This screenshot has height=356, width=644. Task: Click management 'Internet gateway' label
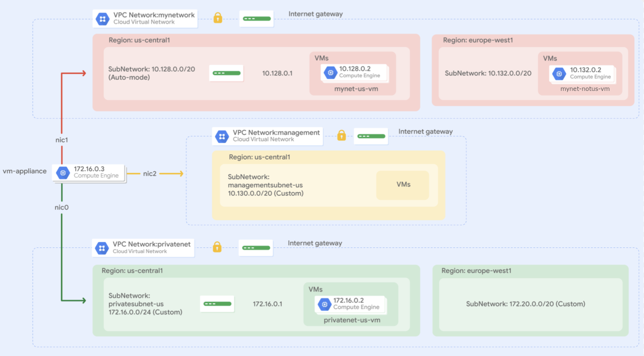[426, 131]
